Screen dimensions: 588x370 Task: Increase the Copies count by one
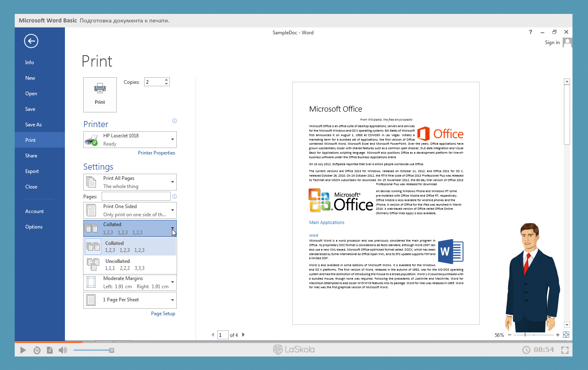point(167,80)
